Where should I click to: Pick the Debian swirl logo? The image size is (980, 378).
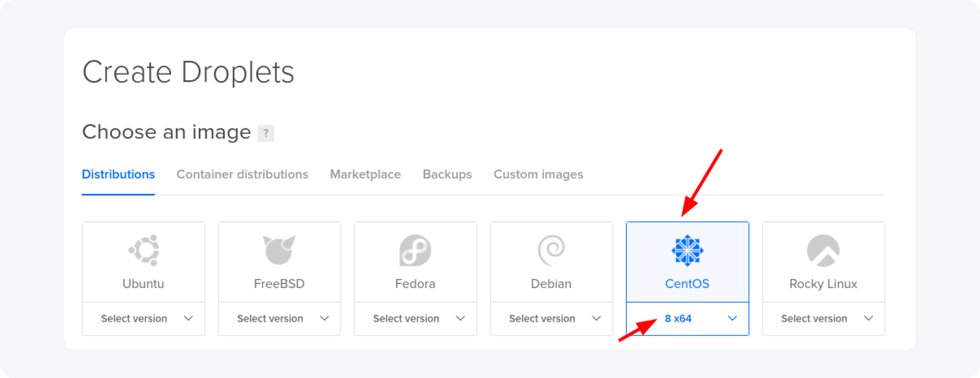pos(551,250)
